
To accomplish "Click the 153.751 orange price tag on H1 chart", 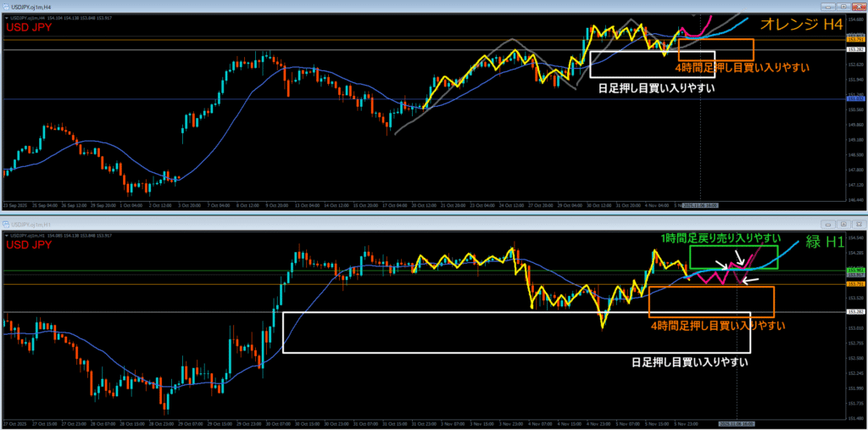I will [856, 284].
